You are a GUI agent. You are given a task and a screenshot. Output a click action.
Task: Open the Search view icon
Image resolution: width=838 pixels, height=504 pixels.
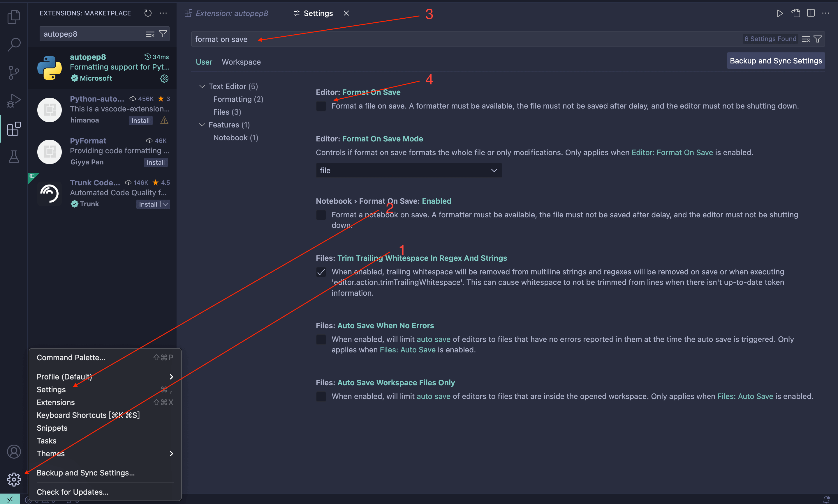(x=14, y=45)
